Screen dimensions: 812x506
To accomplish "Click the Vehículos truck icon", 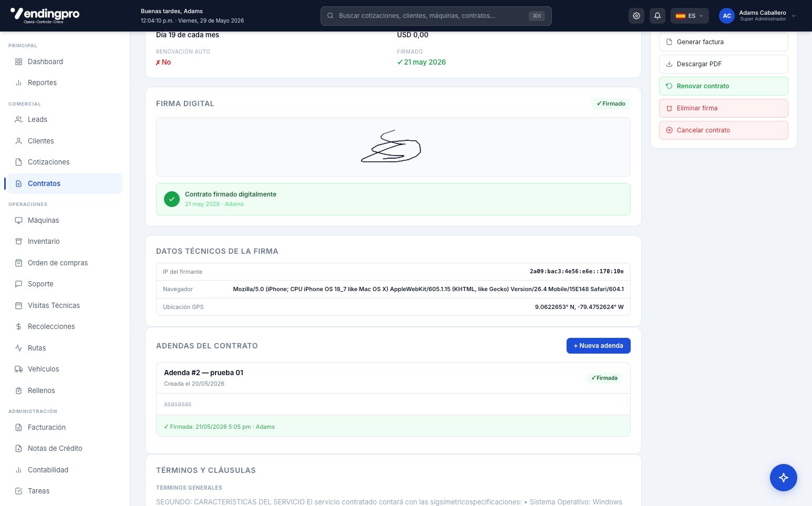I will [x=18, y=369].
